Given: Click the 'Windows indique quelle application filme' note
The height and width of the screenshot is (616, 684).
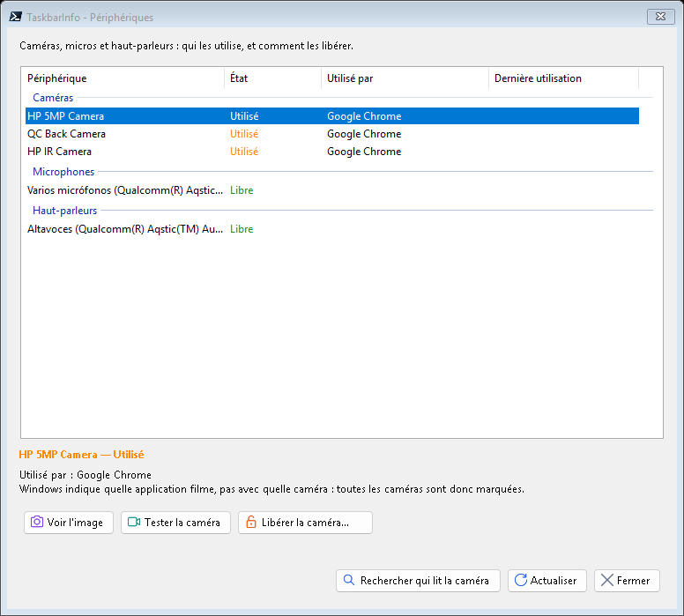Looking at the screenshot, I should coord(271,489).
